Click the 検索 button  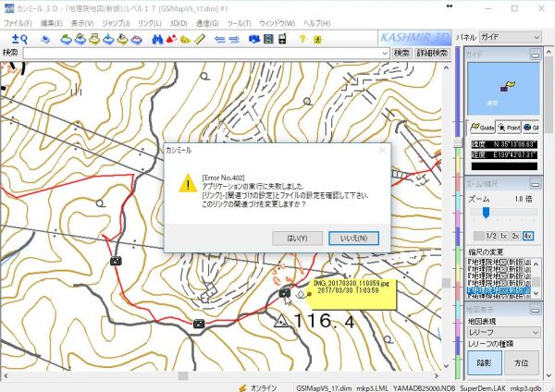[x=401, y=53]
